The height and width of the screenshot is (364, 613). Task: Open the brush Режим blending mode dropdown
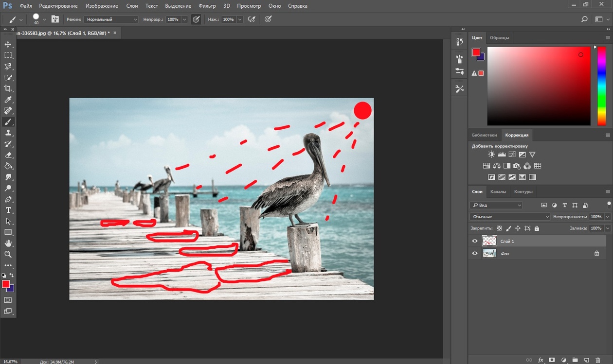click(x=111, y=19)
